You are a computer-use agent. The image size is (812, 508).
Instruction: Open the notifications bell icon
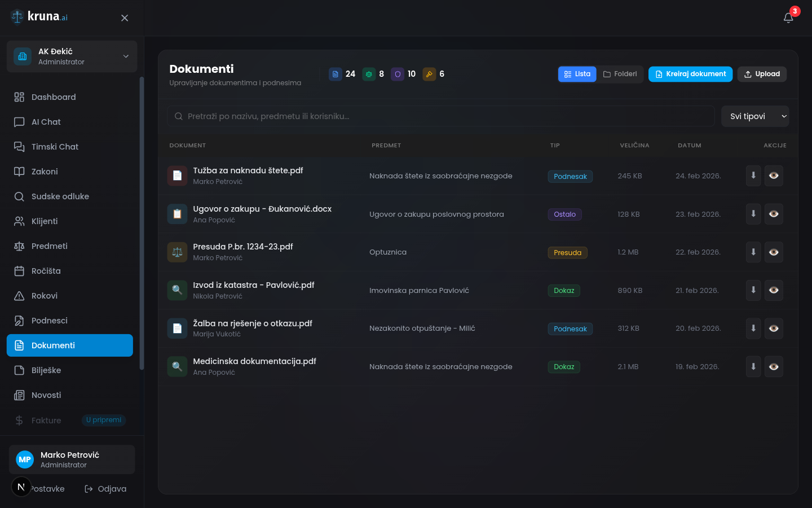point(788,17)
